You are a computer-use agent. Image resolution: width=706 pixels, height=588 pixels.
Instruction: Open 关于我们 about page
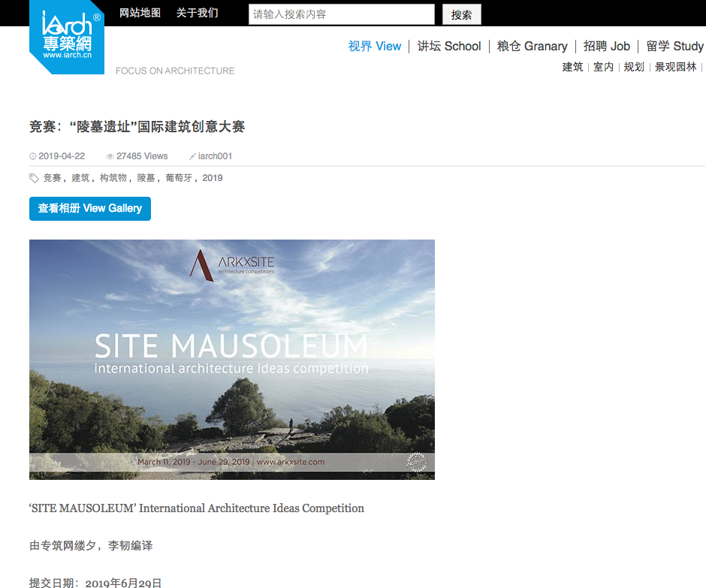pos(197,14)
